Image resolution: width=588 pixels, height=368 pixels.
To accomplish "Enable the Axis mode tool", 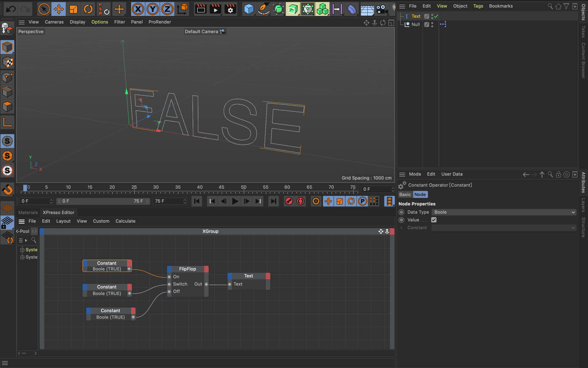I will [7, 122].
